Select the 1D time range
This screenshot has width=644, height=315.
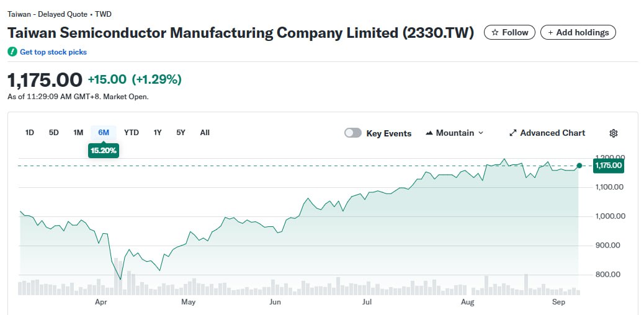pyautogui.click(x=30, y=133)
